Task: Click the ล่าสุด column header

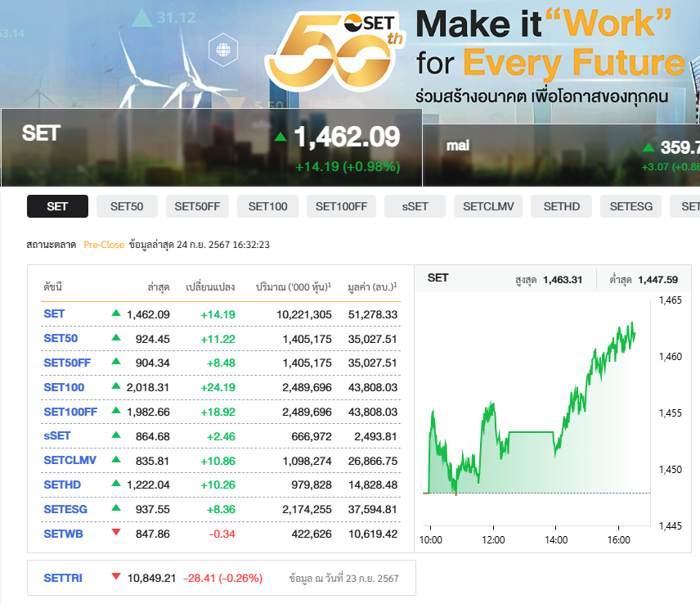Action: tap(159, 286)
